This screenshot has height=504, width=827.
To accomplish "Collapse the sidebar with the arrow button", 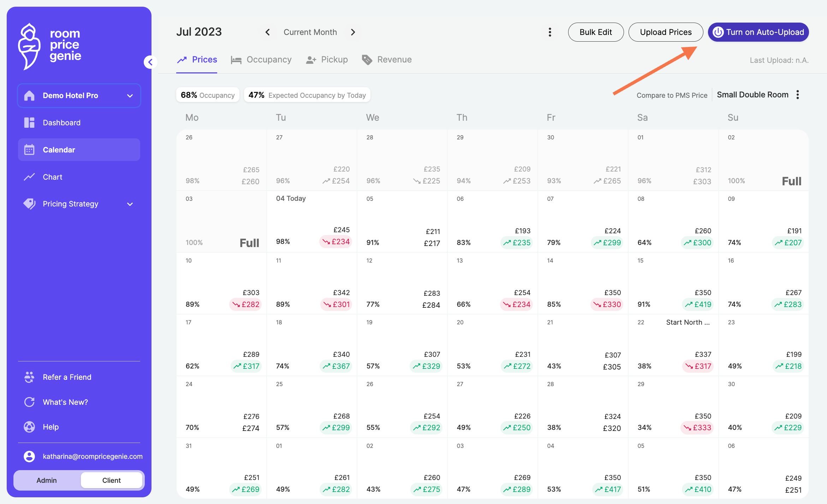I will coord(150,62).
